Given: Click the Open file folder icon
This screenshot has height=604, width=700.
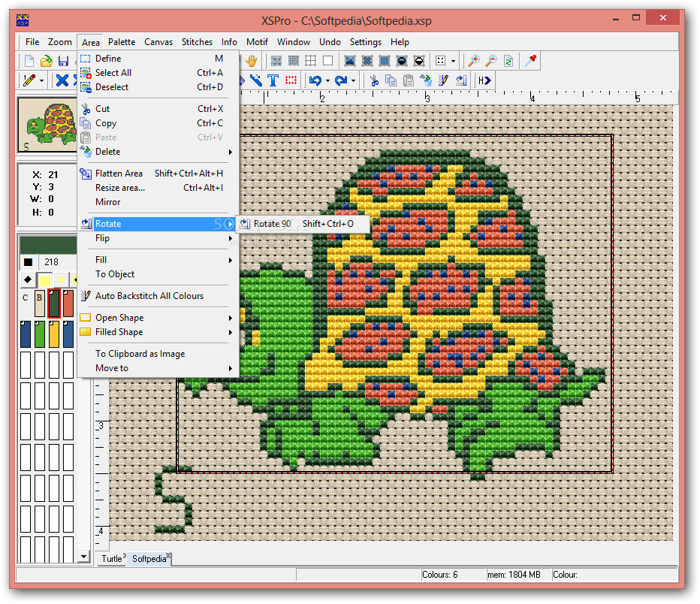Looking at the screenshot, I should tap(46, 61).
